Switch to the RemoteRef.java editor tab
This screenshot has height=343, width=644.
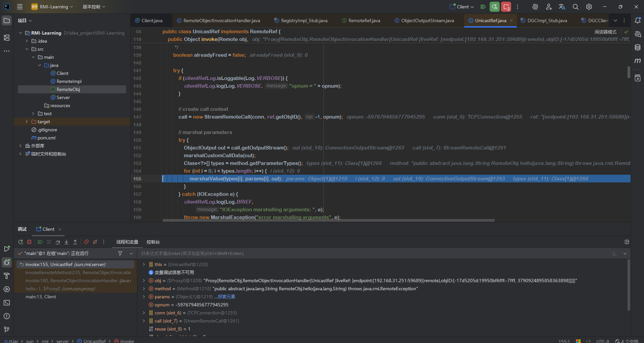click(364, 20)
